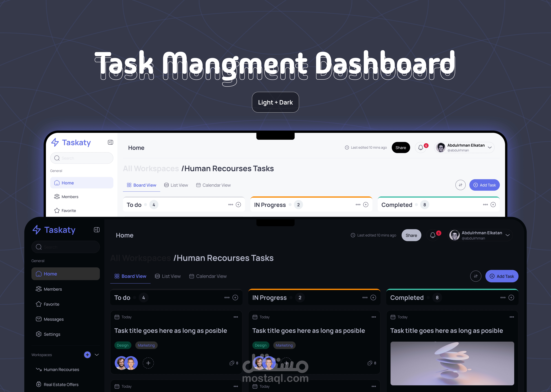Click Design tag on IN Progress card
Screen dimensions: 551x392
coord(261,345)
